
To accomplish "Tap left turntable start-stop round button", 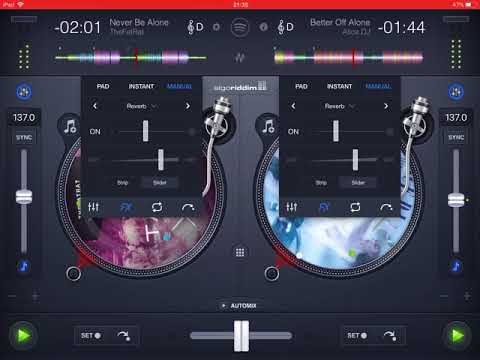I will pos(73,274).
